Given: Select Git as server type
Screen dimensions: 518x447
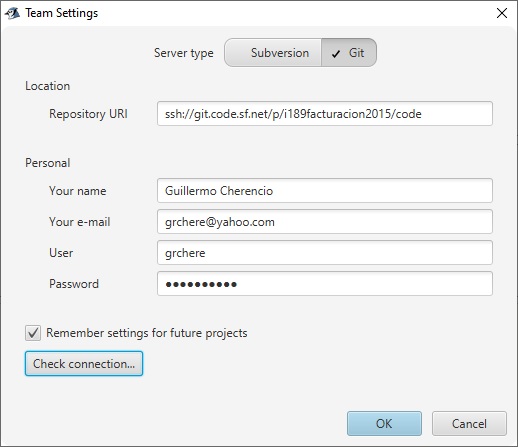Looking at the screenshot, I should (349, 53).
